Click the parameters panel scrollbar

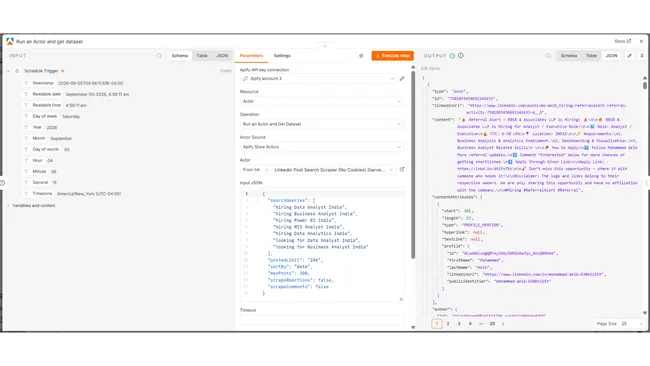pos(413,164)
